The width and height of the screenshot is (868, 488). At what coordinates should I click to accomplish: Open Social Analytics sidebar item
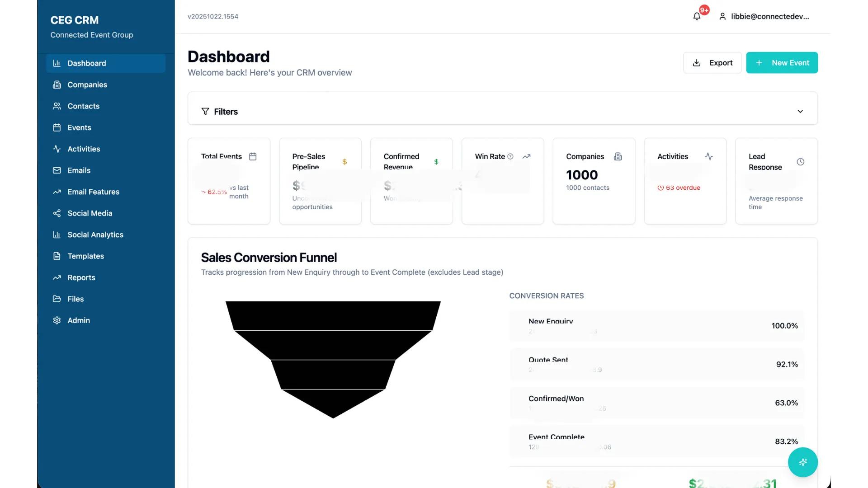coord(95,235)
